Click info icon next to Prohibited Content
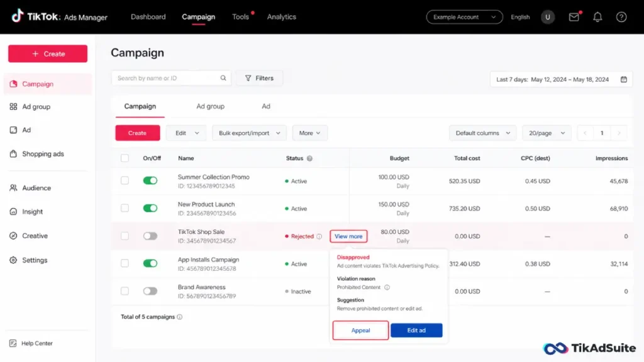The height and width of the screenshot is (362, 644). (x=387, y=287)
